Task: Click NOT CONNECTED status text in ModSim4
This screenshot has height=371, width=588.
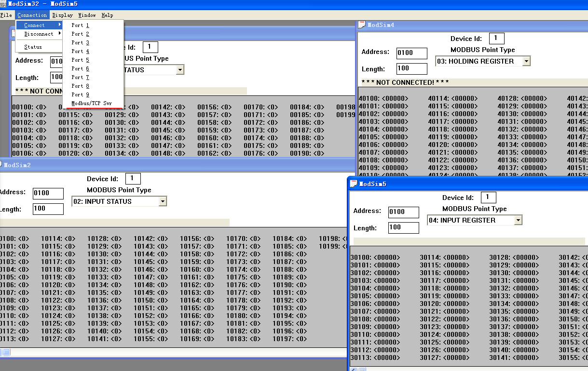Action: (405, 82)
